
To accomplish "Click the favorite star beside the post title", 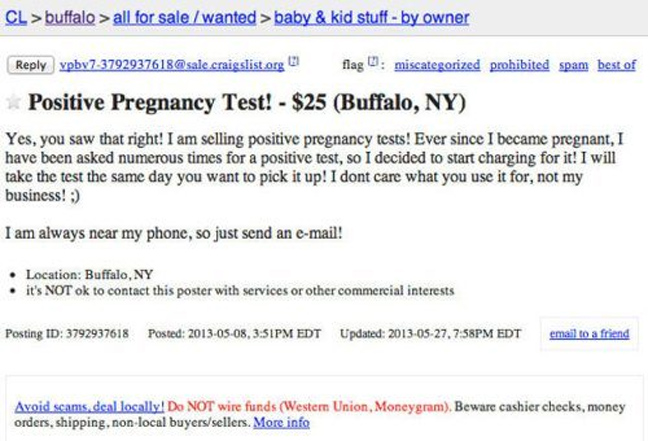I will (14, 103).
